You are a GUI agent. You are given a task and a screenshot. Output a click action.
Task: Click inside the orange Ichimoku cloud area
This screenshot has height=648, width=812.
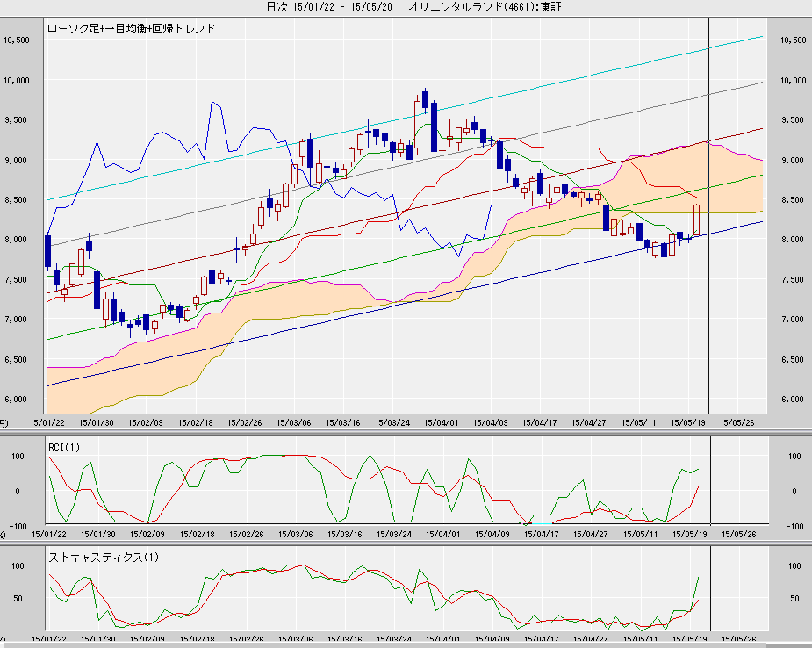click(x=685, y=184)
